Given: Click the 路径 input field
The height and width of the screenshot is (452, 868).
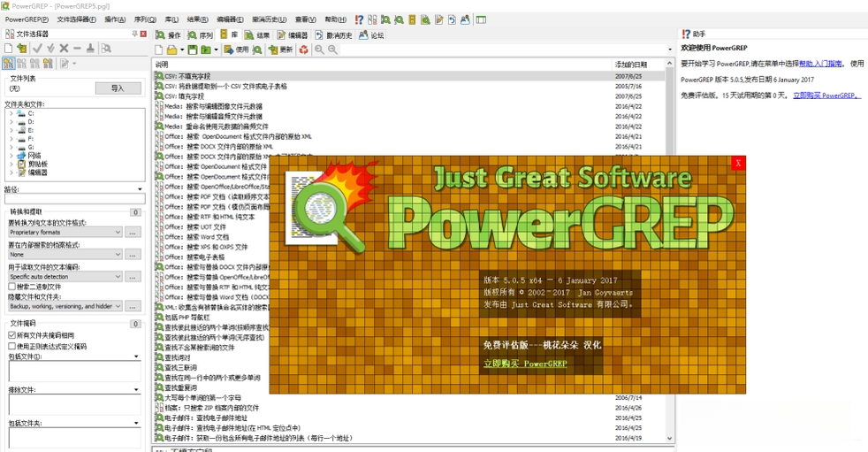Looking at the screenshot, I should click(x=75, y=198).
